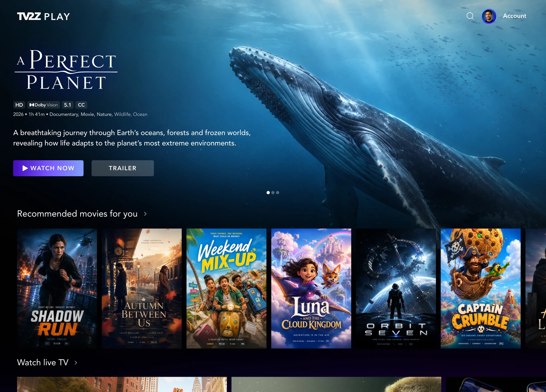The height and width of the screenshot is (392, 546).
Task: Start playback with Watch Now button
Action: click(x=48, y=168)
